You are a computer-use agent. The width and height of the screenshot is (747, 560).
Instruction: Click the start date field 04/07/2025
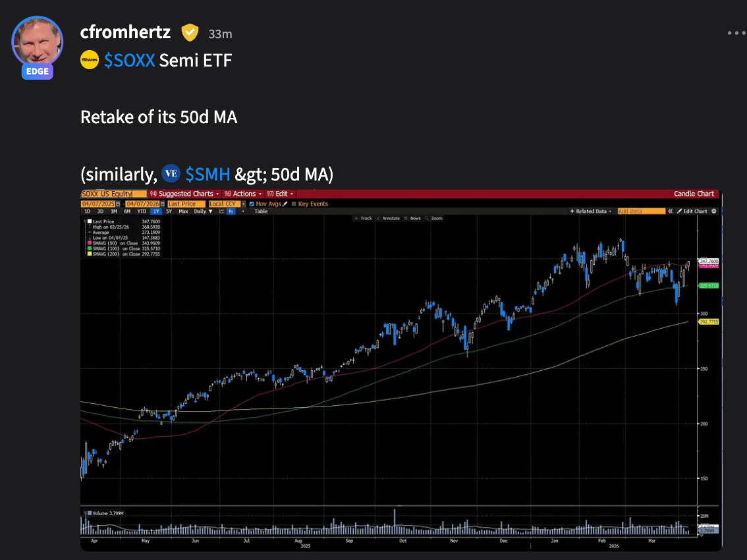point(98,204)
